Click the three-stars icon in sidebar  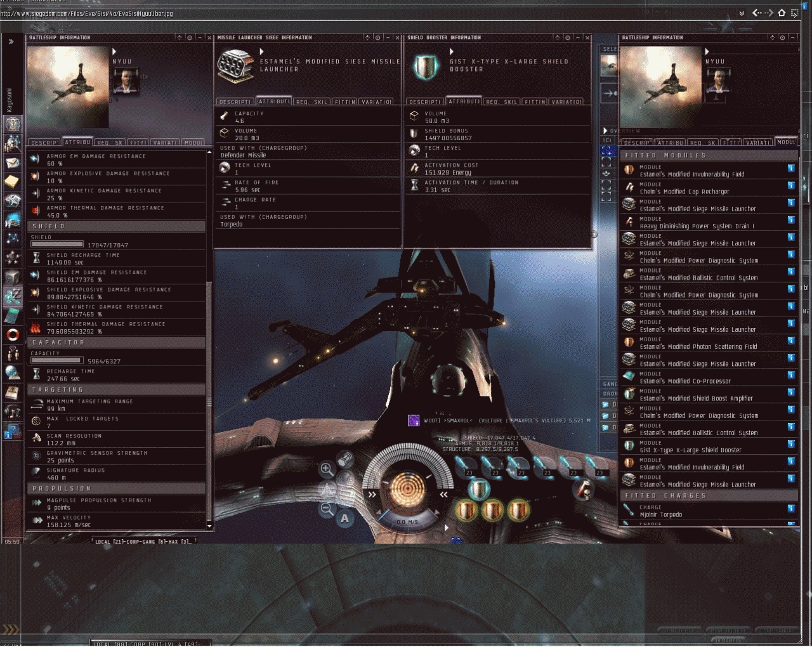click(13, 257)
